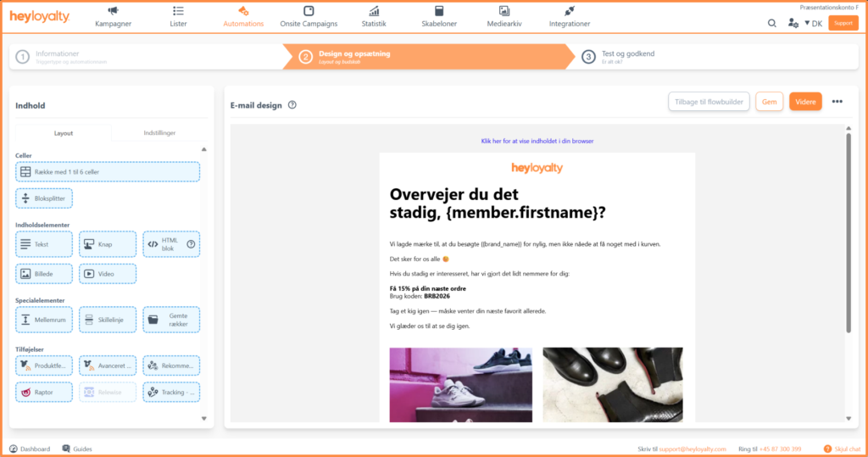
Task: Click the email preview vertical scrollbar
Action: coord(848,232)
